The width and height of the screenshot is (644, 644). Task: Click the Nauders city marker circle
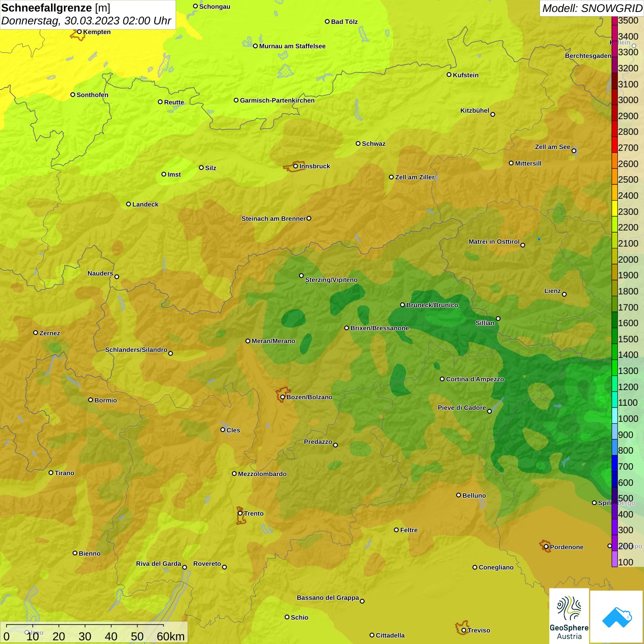tap(117, 277)
